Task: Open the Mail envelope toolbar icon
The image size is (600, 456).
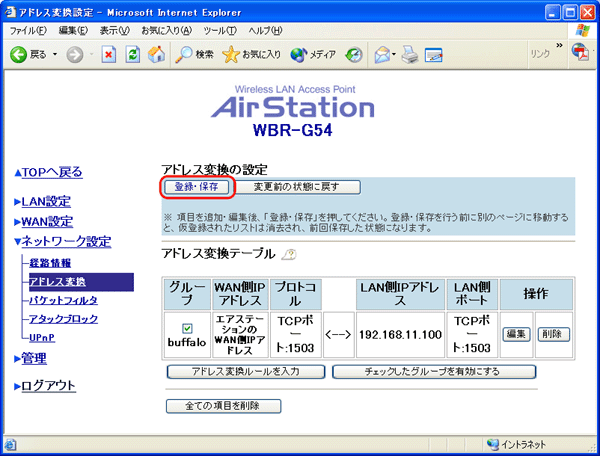Action: click(x=384, y=55)
